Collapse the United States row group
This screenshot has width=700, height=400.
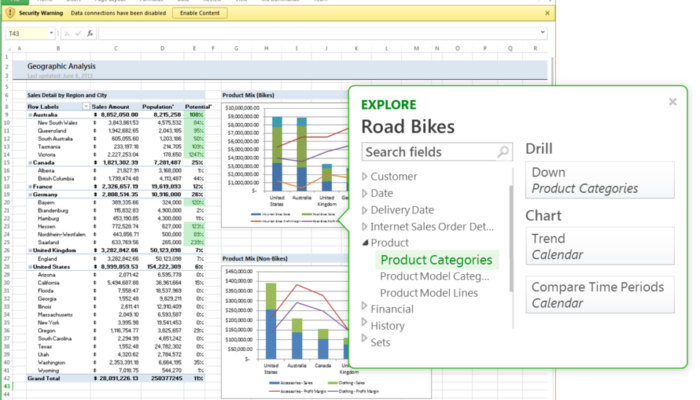(x=30, y=267)
